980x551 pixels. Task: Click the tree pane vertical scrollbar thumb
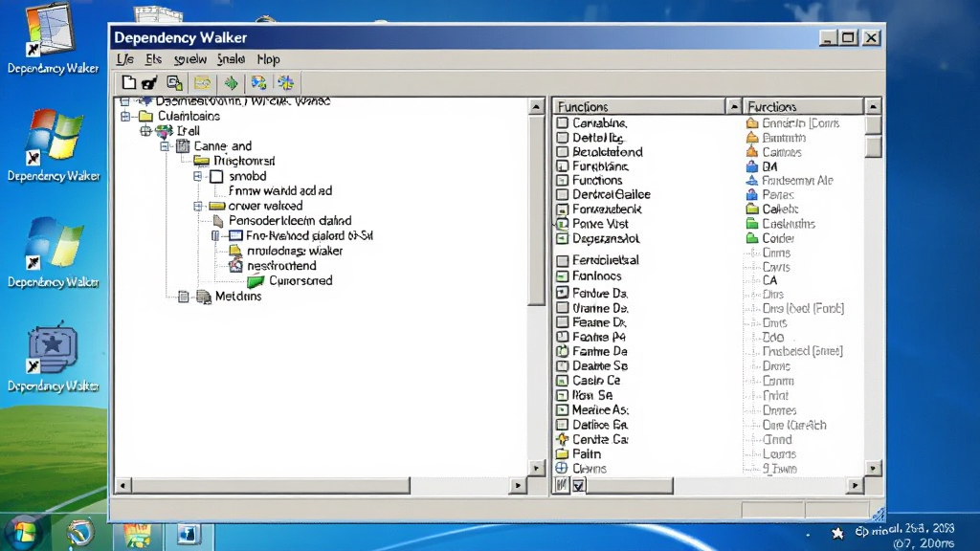pos(536,209)
